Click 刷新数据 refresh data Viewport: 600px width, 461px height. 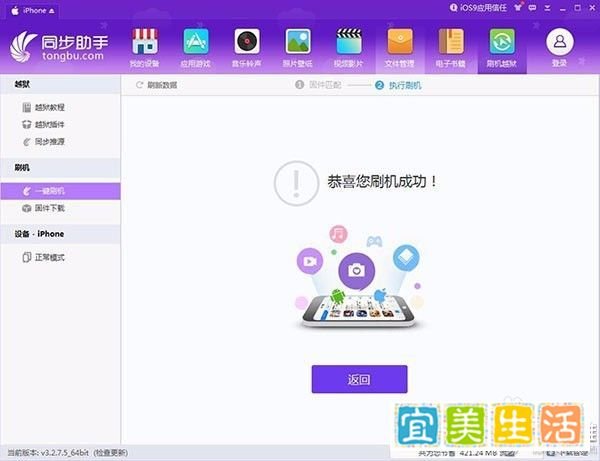coord(157,85)
